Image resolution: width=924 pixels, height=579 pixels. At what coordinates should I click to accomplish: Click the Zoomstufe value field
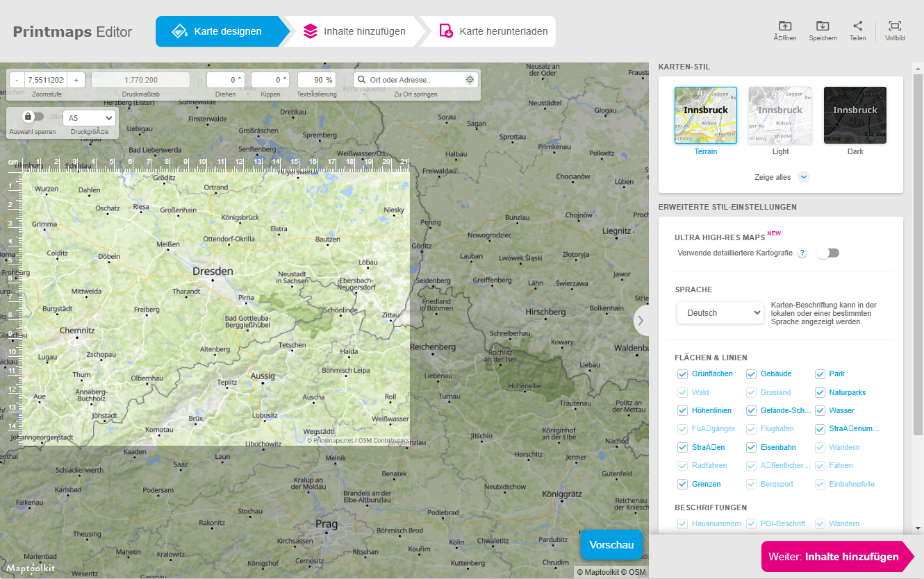(46, 80)
